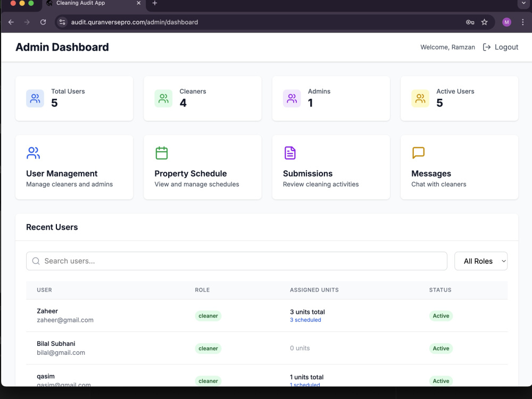
Task: Click the Recent Users heading
Action: point(52,227)
